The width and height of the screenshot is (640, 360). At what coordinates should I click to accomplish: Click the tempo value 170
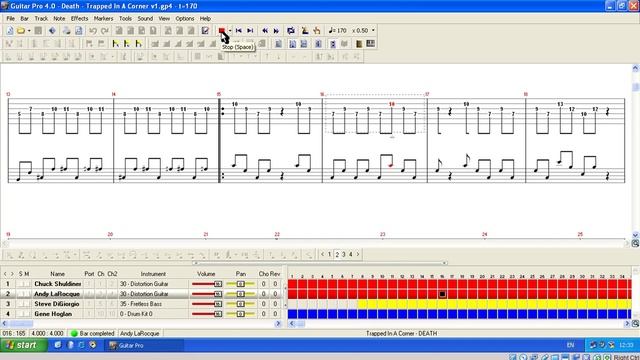point(341,31)
